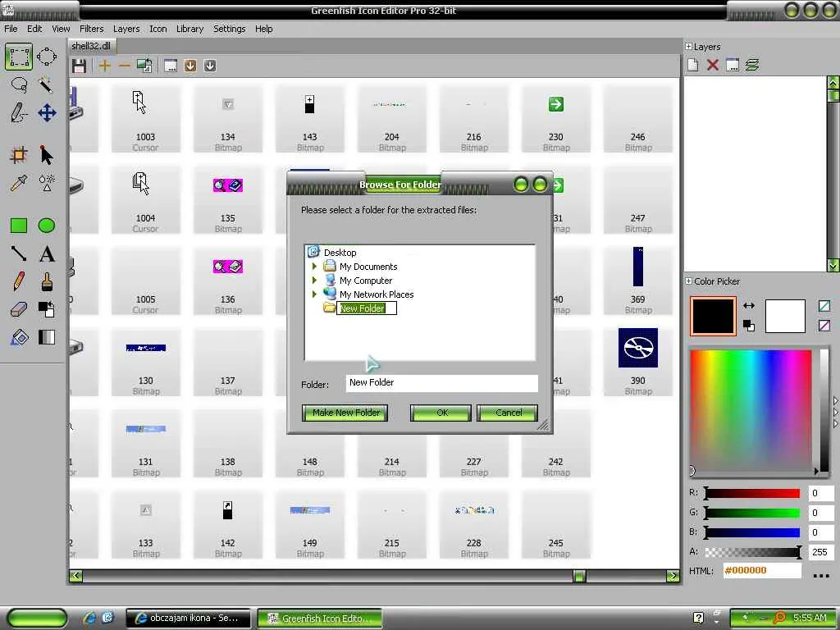
Task: Click the green G channel slider
Action: 752,513
